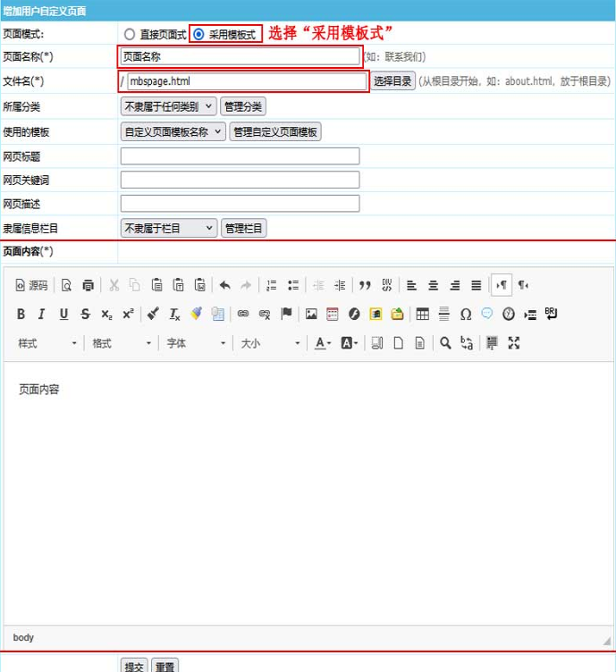Click the paste clipboard icon
The image size is (616, 672).
(156, 285)
